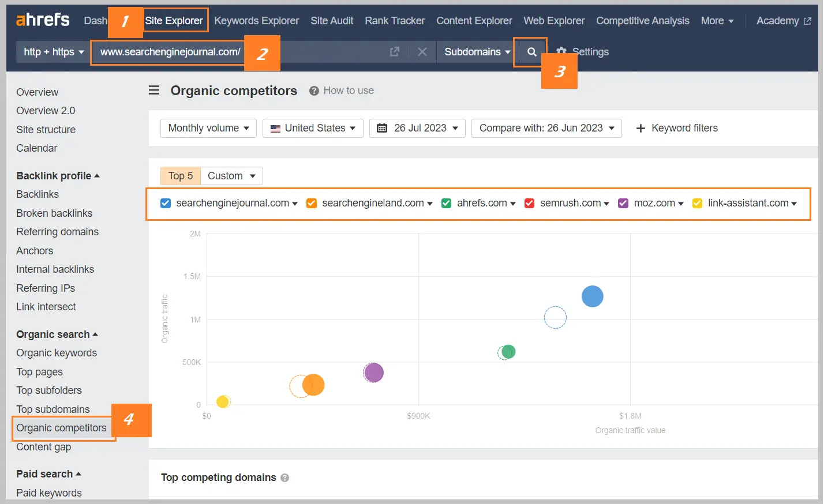Open the Subdomains mode dropdown
The height and width of the screenshot is (504, 824).
477,52
